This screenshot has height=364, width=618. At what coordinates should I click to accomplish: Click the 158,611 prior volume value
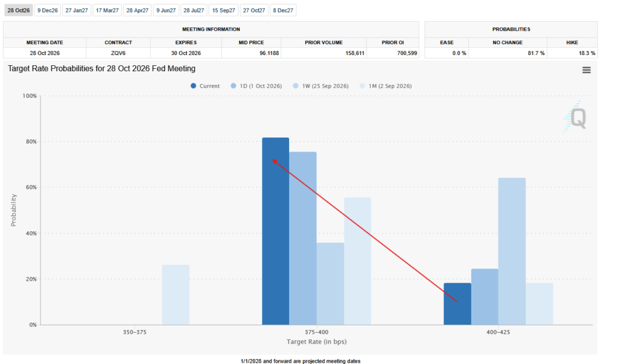pos(355,53)
